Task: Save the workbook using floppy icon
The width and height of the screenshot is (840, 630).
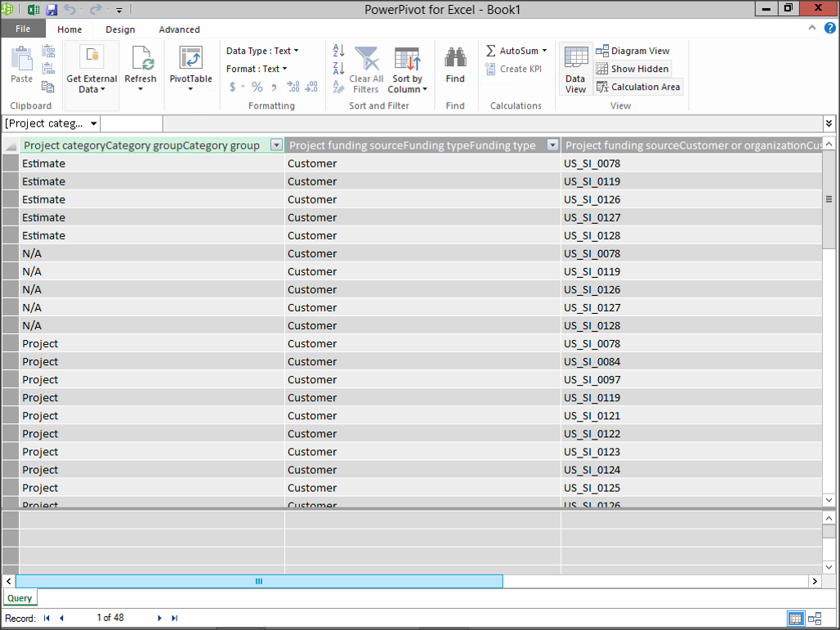Action: click(x=51, y=10)
